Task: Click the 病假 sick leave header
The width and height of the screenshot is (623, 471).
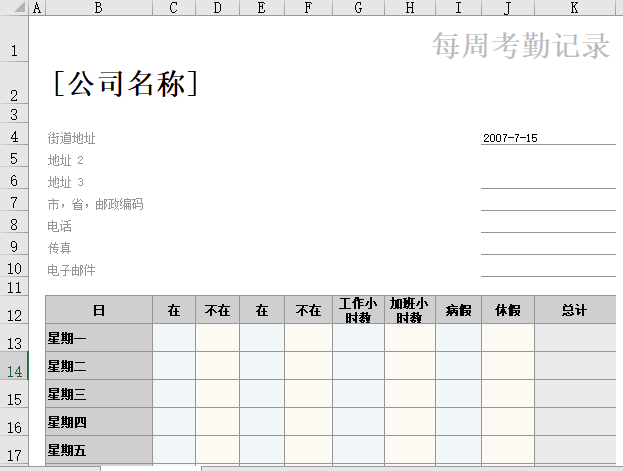Action: (458, 311)
